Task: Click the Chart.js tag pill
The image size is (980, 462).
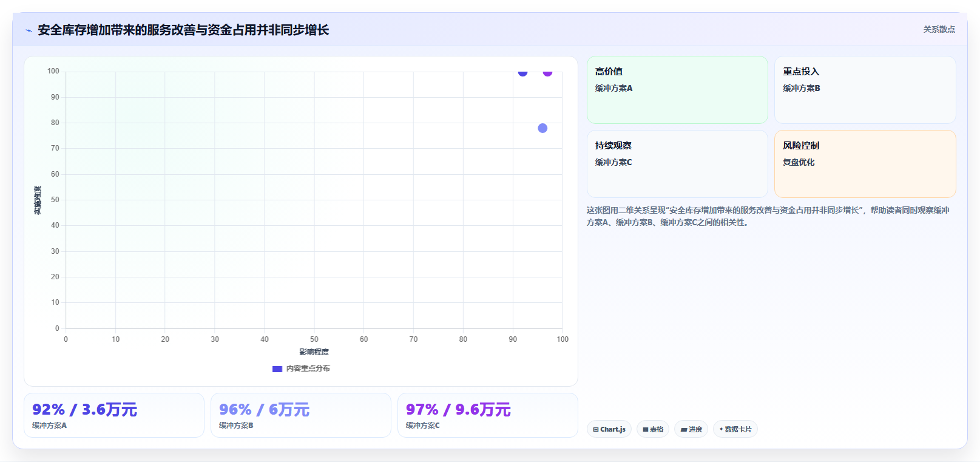Action: coord(609,429)
